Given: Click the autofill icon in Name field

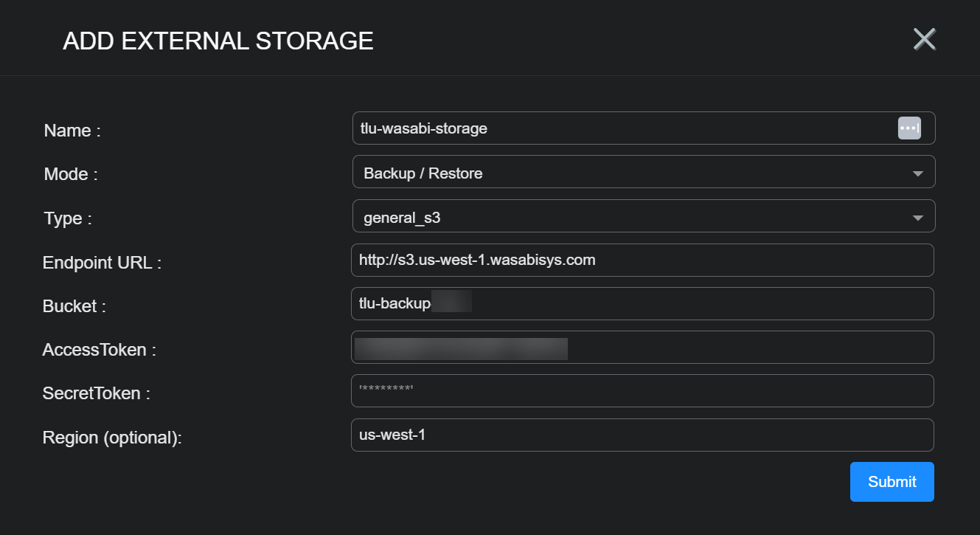Looking at the screenshot, I should tap(908, 128).
